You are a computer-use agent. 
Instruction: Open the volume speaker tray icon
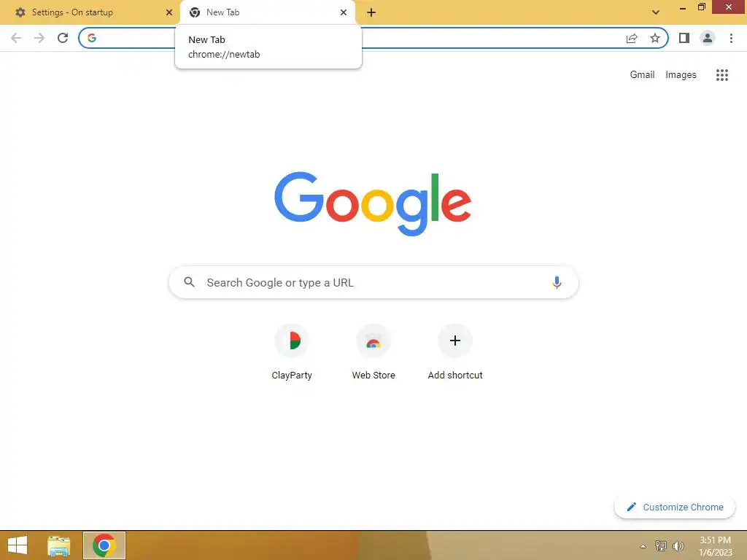(x=678, y=545)
